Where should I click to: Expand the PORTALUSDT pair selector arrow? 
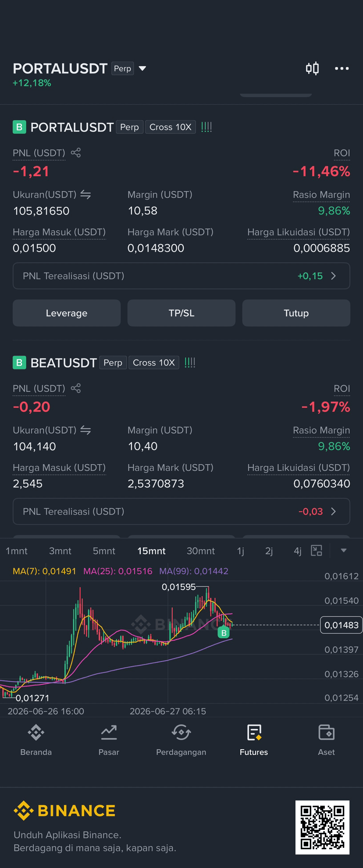tap(142, 68)
